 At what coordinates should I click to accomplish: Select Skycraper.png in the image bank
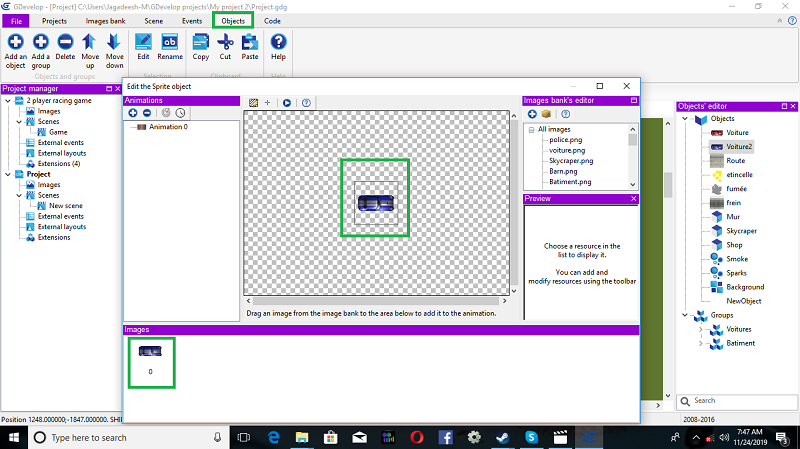tap(571, 161)
